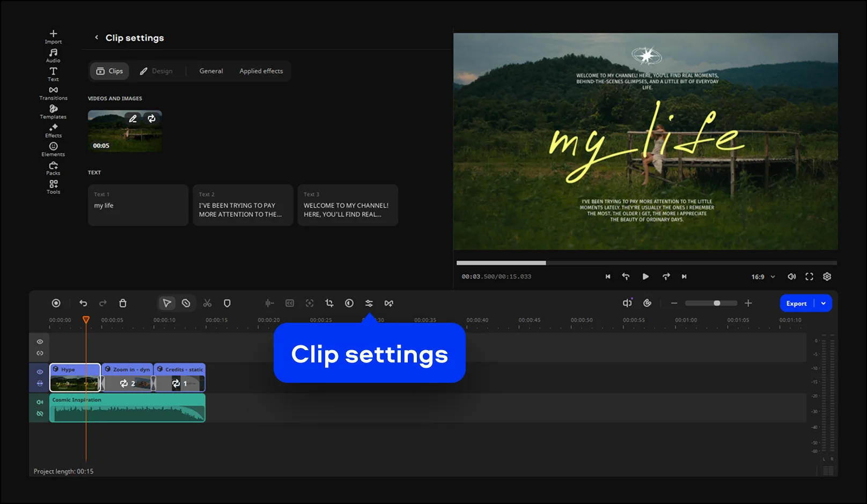Play the preview video
Image resolution: width=867 pixels, height=504 pixels.
pyautogui.click(x=645, y=277)
